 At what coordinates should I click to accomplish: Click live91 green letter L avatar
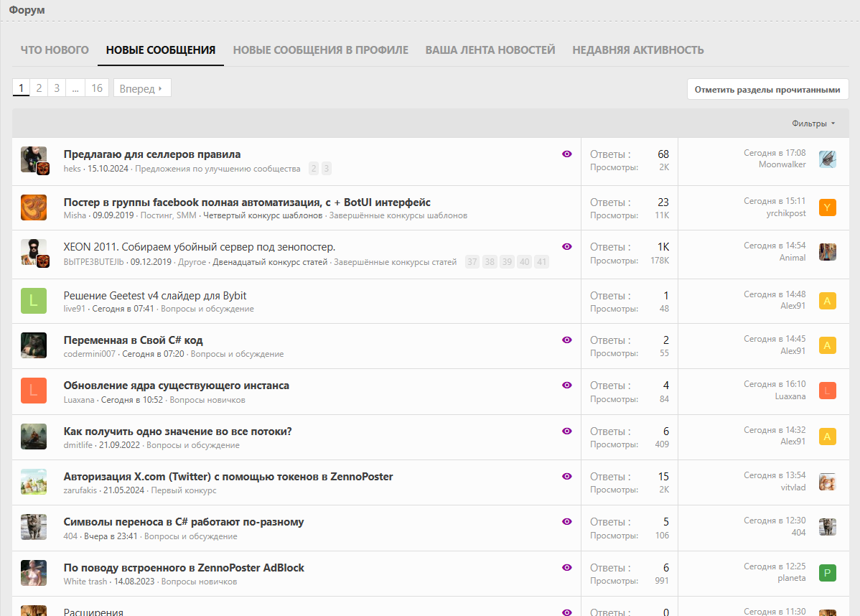click(x=34, y=300)
